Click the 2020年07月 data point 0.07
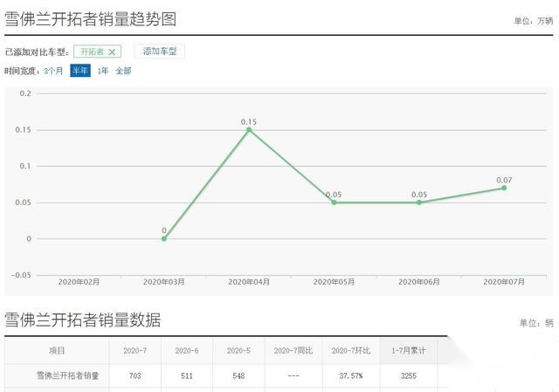The image size is (559, 392). click(x=504, y=188)
